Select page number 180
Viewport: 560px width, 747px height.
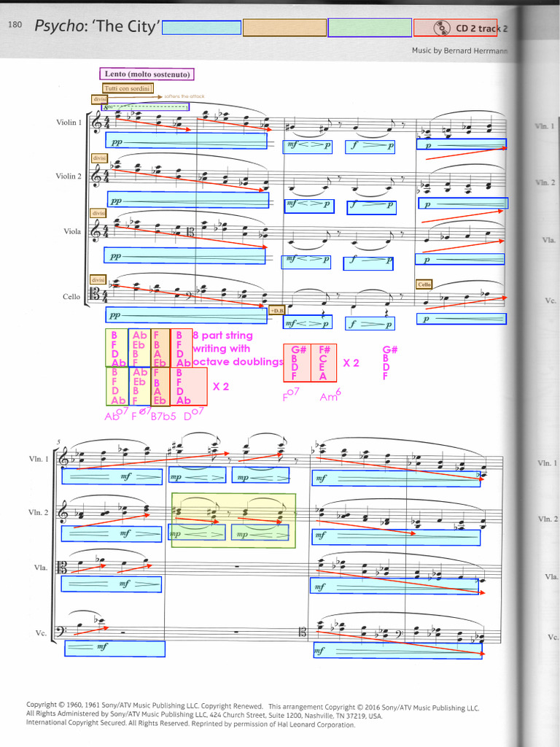(x=15, y=24)
